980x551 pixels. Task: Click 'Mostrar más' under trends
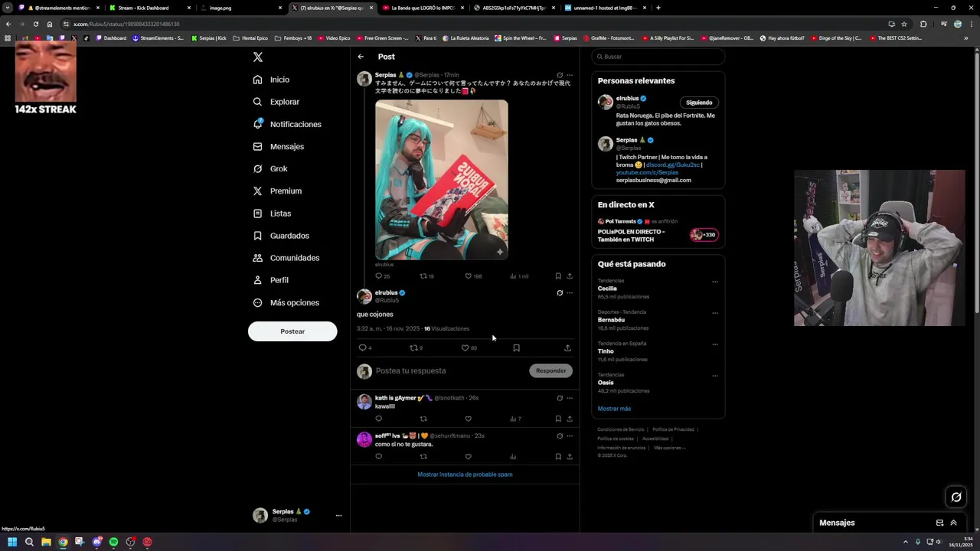(614, 409)
